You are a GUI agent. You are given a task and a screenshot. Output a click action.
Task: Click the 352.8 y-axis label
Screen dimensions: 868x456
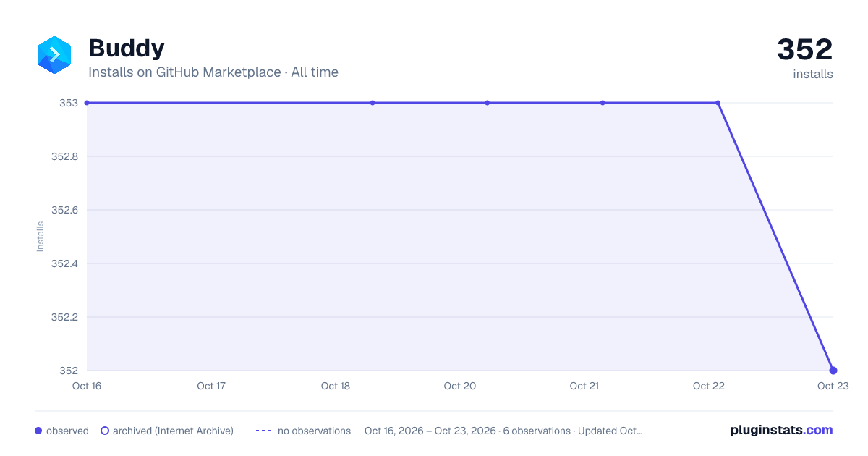(65, 156)
